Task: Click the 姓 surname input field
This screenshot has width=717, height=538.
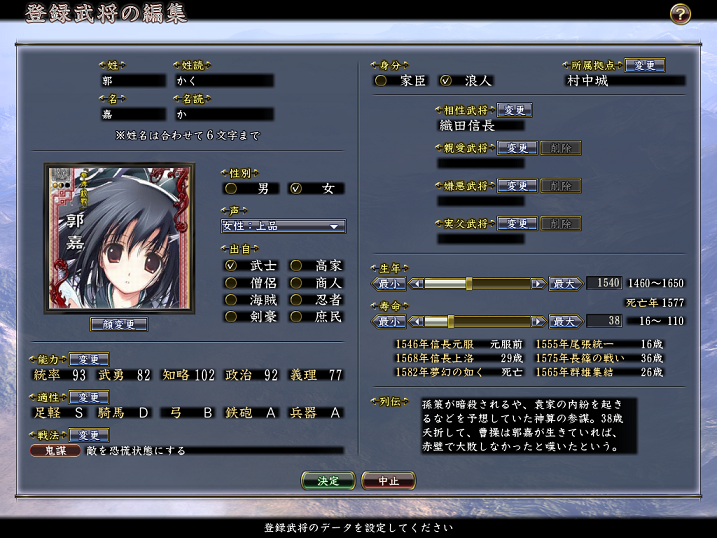Action: (132, 80)
